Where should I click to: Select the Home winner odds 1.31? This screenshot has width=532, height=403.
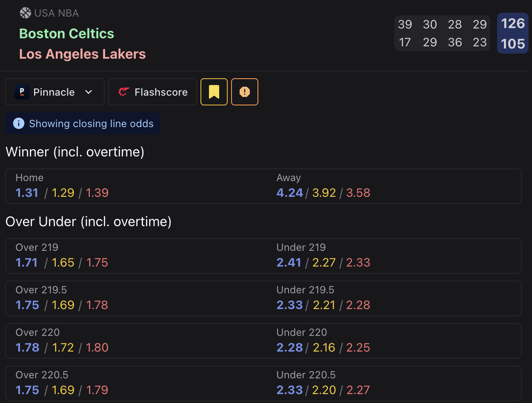click(27, 193)
